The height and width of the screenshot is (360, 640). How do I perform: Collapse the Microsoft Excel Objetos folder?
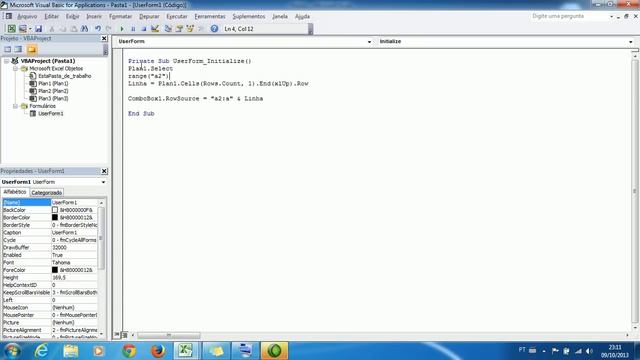(x=16, y=69)
